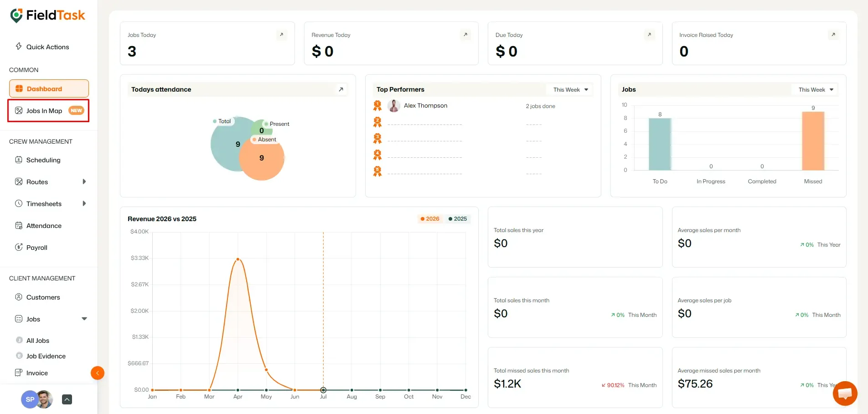Expand user menu chevron button
This screenshot has width=868, height=414.
(67, 399)
